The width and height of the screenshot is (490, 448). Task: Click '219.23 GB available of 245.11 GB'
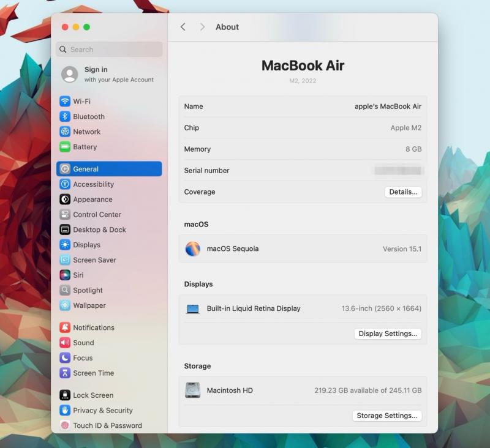click(368, 390)
